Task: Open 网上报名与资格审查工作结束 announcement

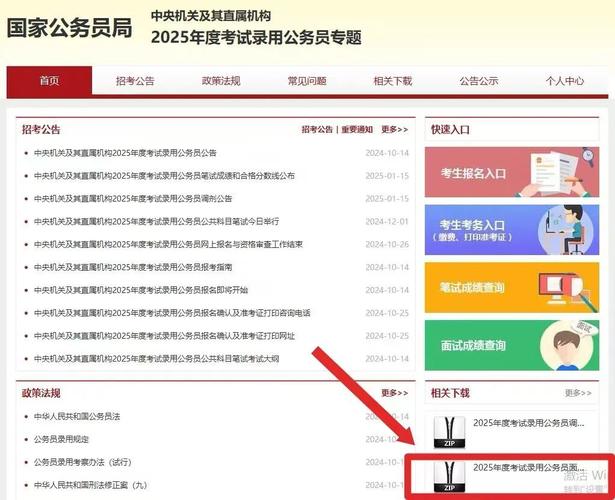Action: pos(168,244)
